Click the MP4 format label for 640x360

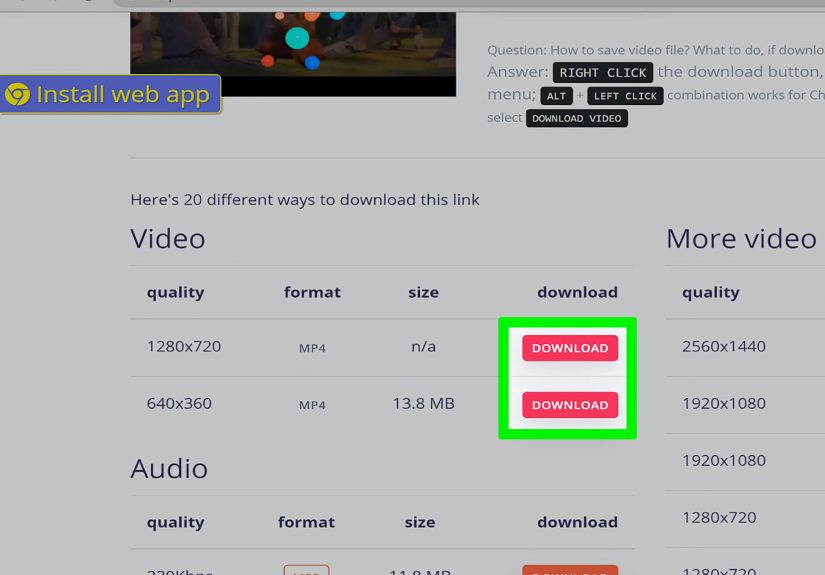[312, 405]
